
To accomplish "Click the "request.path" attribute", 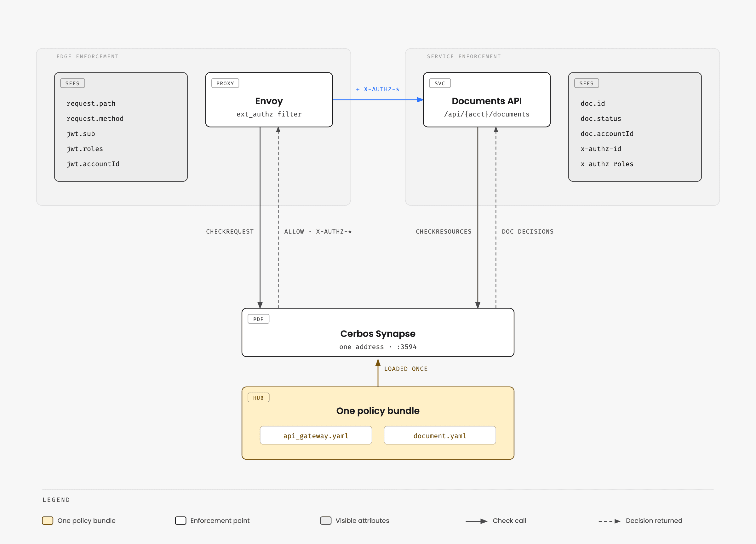I will (x=91, y=104).
